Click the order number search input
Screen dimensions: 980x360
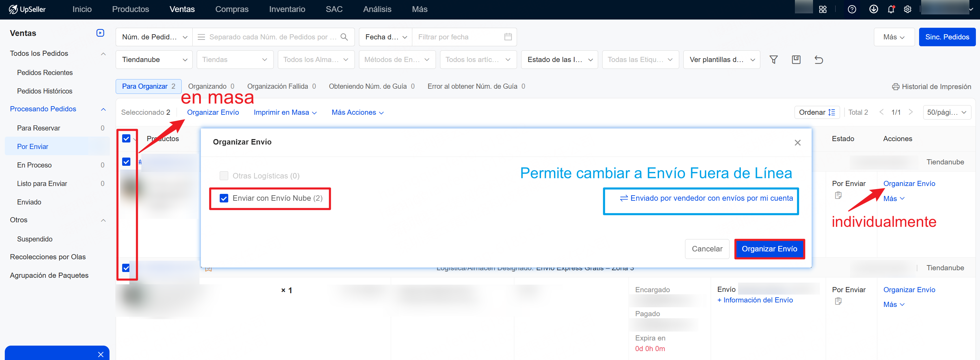pos(273,37)
